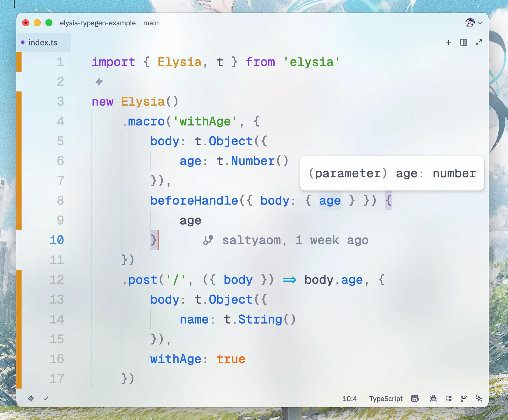This screenshot has width=508, height=420.
Task: Click the '(parameter) age: number' hover tooltip
Action: click(392, 173)
